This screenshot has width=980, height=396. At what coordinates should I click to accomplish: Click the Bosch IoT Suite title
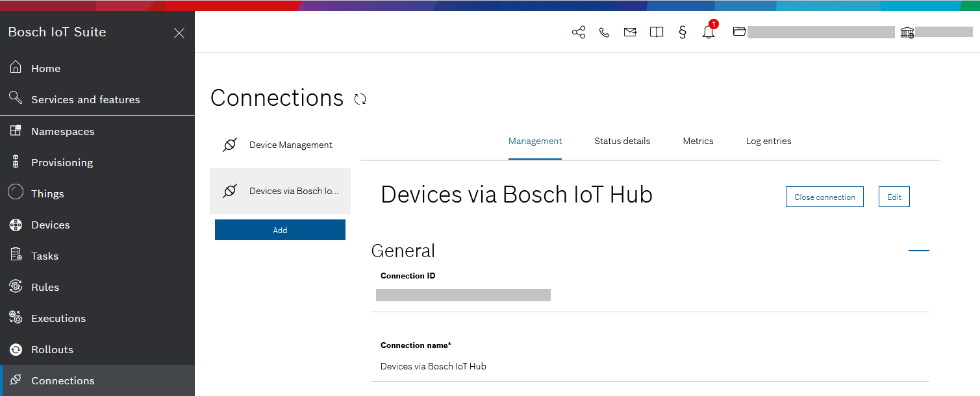(57, 32)
